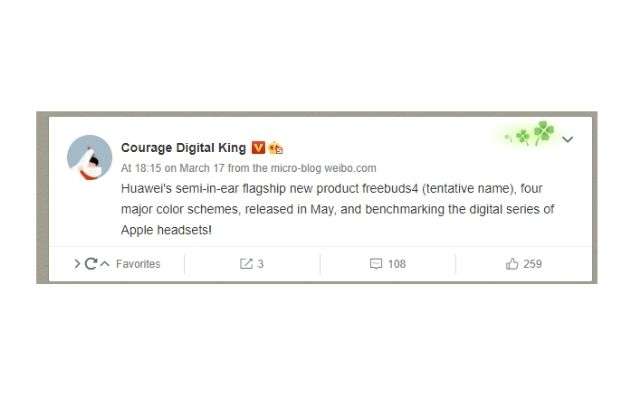
Task: Click the Apple headsets text line
Action: click(166, 230)
